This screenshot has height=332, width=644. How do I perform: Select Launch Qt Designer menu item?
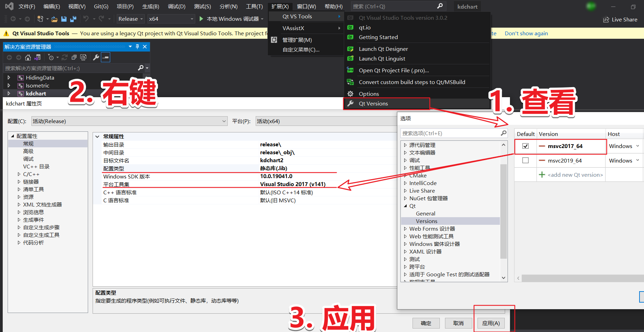pyautogui.click(x=383, y=49)
